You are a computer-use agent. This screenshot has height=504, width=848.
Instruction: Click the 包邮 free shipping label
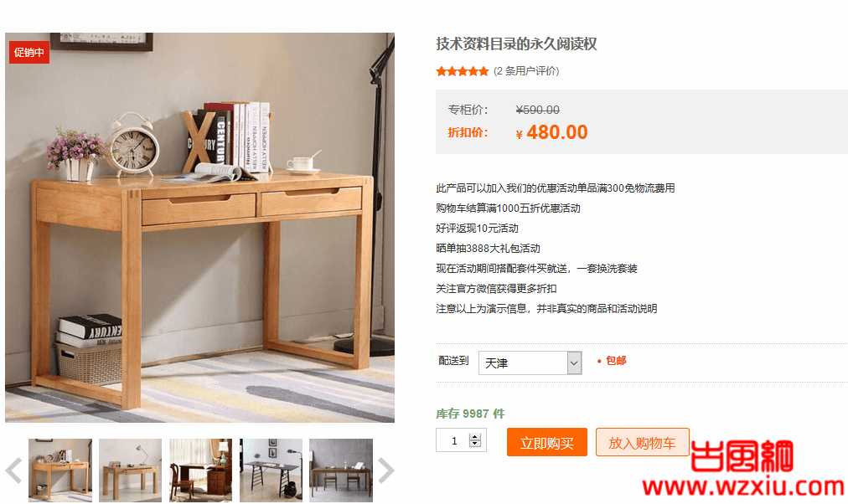point(615,360)
